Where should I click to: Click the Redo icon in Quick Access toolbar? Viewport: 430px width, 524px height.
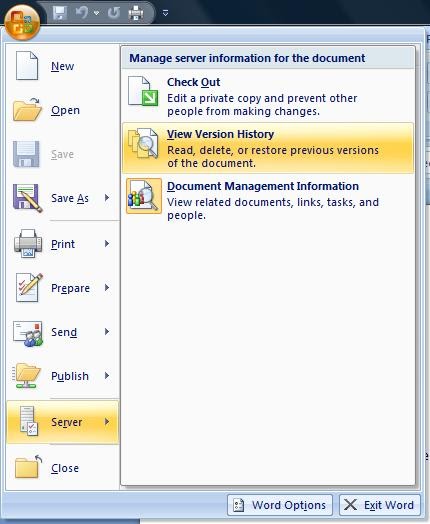[x=114, y=13]
